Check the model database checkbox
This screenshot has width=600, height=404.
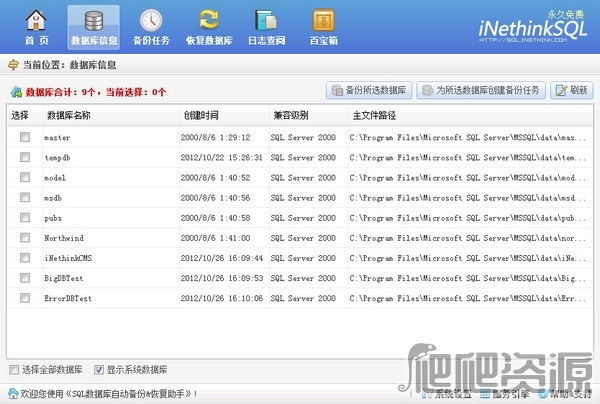tap(25, 177)
